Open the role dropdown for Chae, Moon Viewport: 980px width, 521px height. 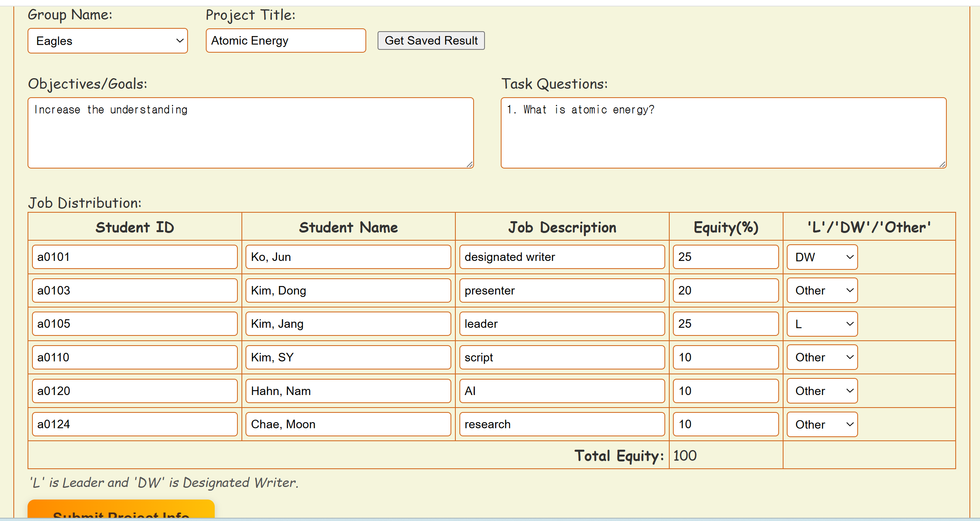pyautogui.click(x=822, y=425)
